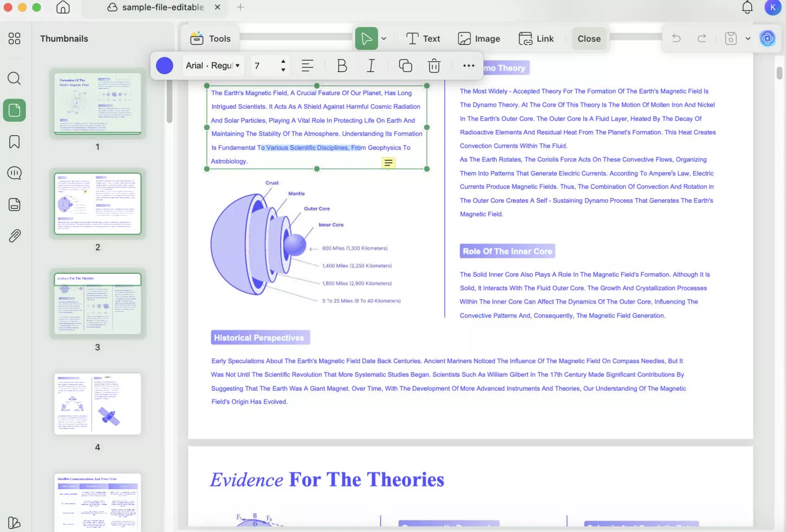This screenshot has height=532, width=786.
Task: Expand the selection tool dropdown arrow
Action: coord(384,38)
